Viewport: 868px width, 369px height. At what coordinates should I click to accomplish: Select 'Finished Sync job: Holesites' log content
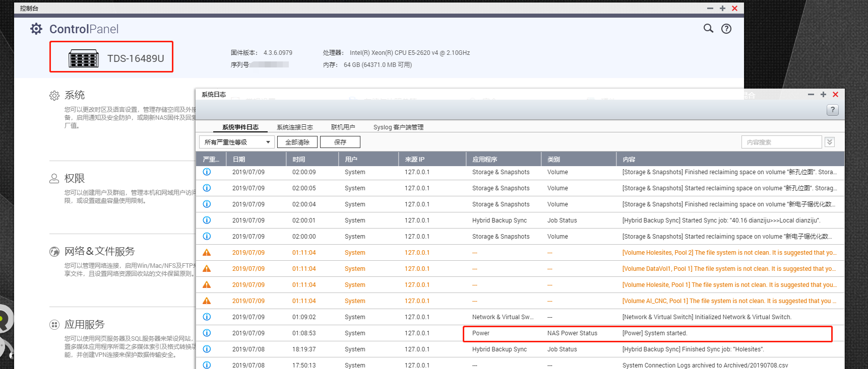693,349
